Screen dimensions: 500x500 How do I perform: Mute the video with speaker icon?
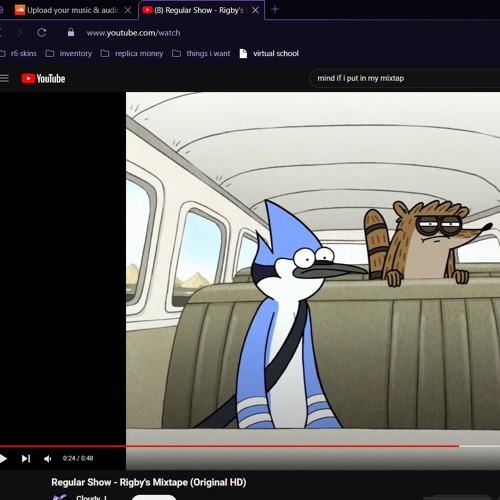[x=48, y=459]
